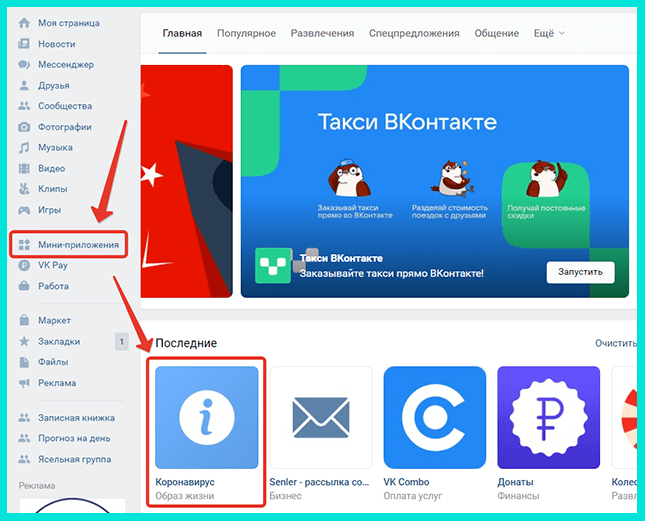Open the Игры gamepad icon
Image resolution: width=645 pixels, height=521 pixels.
pyautogui.click(x=24, y=210)
